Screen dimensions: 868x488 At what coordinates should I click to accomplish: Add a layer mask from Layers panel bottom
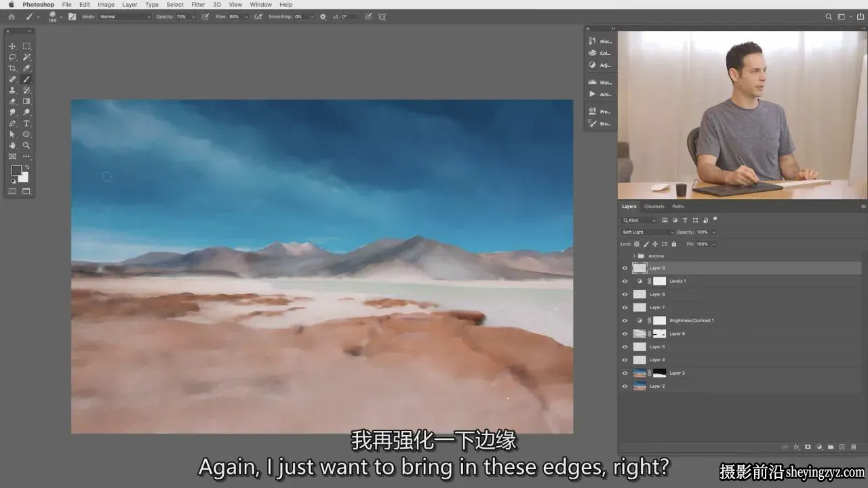[808, 447]
